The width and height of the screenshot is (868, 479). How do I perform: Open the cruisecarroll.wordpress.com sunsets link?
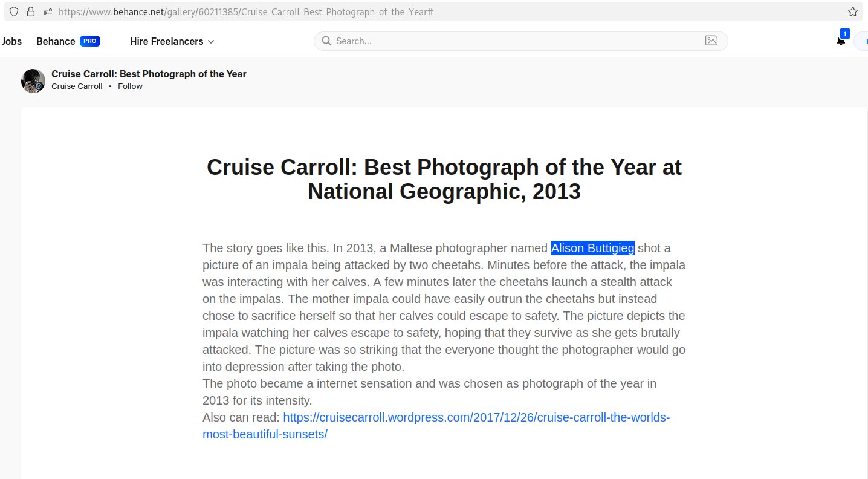coord(476,417)
